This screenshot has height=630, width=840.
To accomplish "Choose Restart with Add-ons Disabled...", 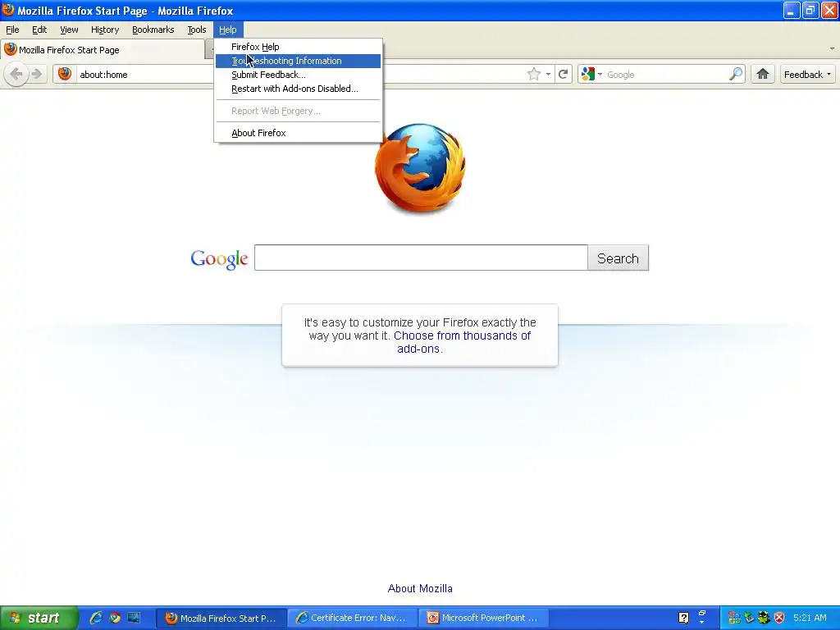I will pyautogui.click(x=298, y=89).
